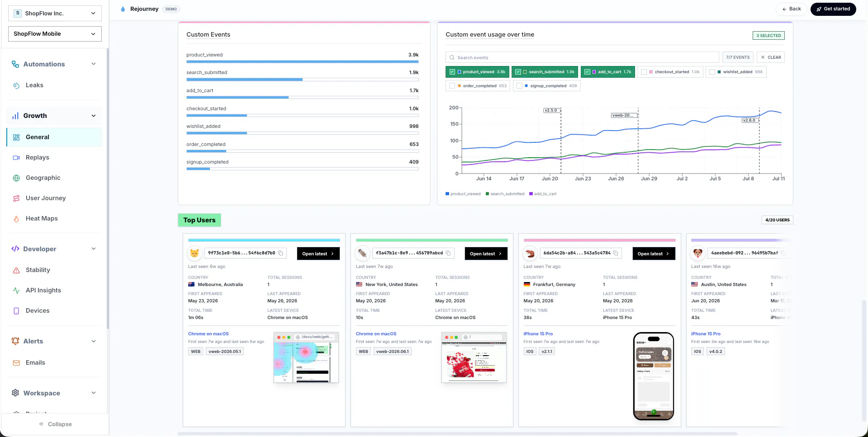Image resolution: width=868 pixels, height=437 pixels.
Task: Click the Geographic globe icon
Action: pos(16,178)
